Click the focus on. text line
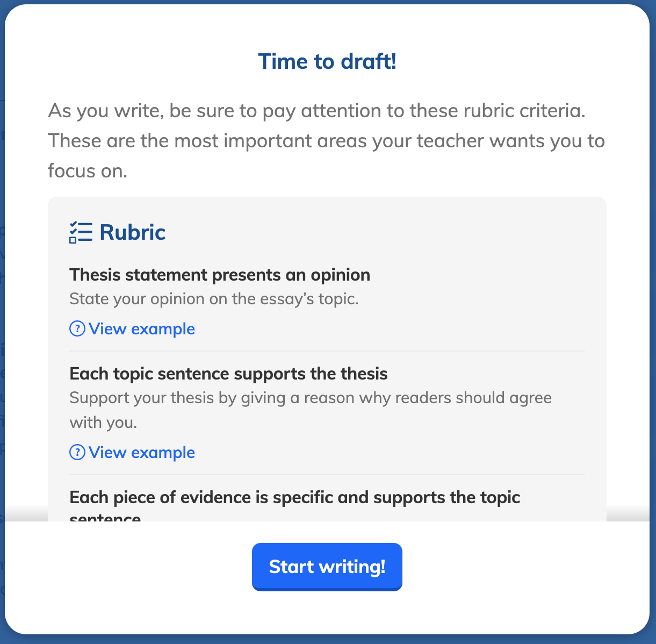Screen dimensions: 656x644 88,171
